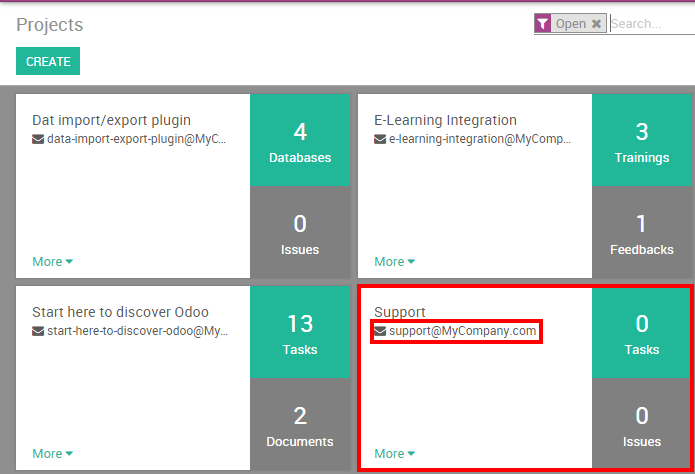Click envelope icon beside data-import-export-plugin email
The width and height of the screenshot is (695, 474).
pyautogui.click(x=38, y=139)
